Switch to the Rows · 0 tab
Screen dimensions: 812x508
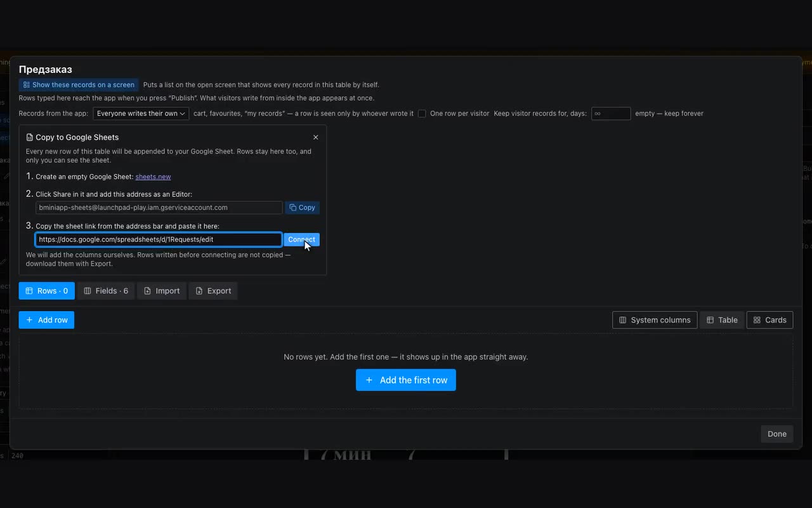[47, 291]
